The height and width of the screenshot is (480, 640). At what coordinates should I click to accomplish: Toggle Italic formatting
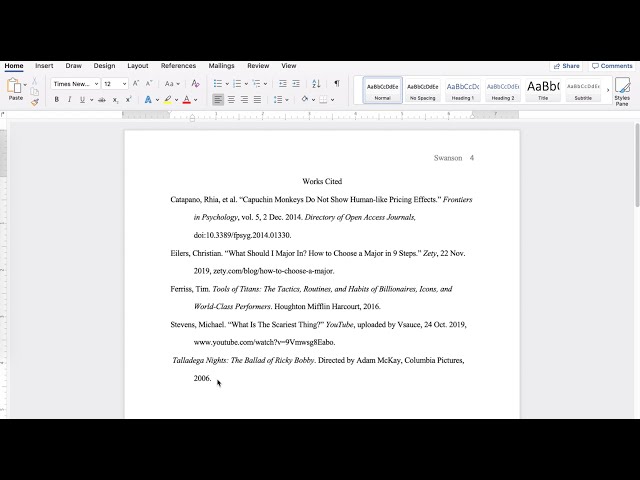click(69, 100)
